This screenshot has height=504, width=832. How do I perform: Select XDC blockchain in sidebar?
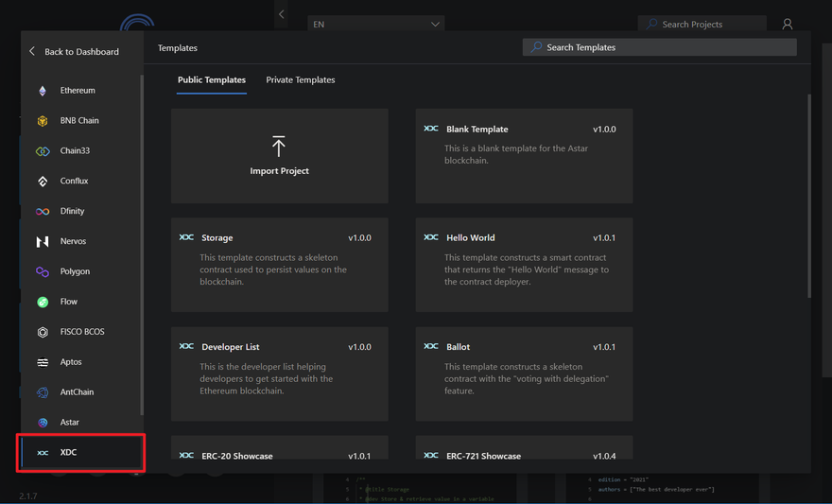[x=80, y=453]
